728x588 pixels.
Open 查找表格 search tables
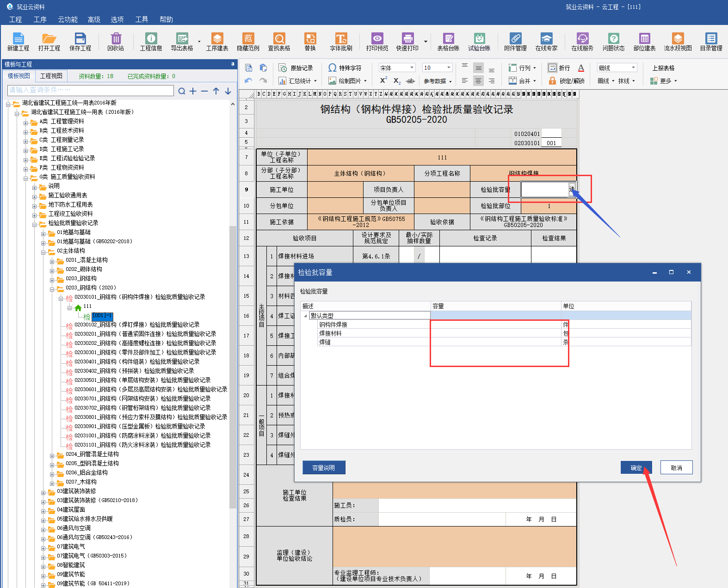tap(279, 42)
